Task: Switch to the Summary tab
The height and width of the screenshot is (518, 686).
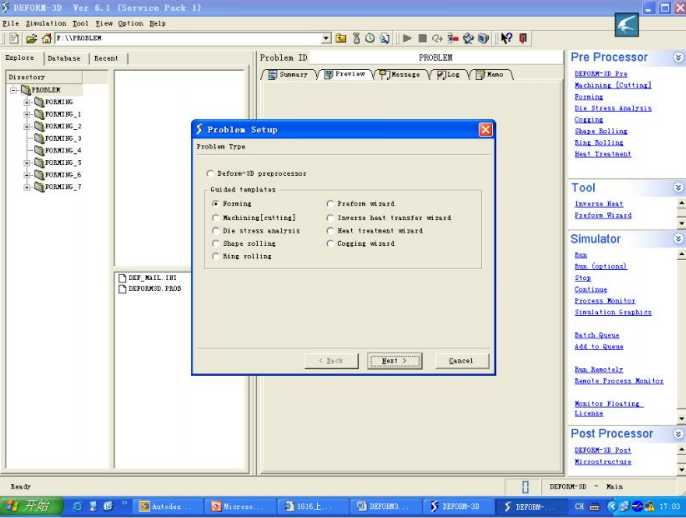Action: pos(288,75)
